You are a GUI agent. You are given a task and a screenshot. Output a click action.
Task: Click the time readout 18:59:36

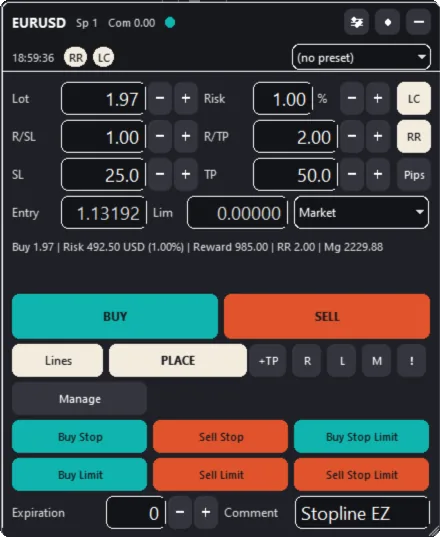click(x=33, y=58)
